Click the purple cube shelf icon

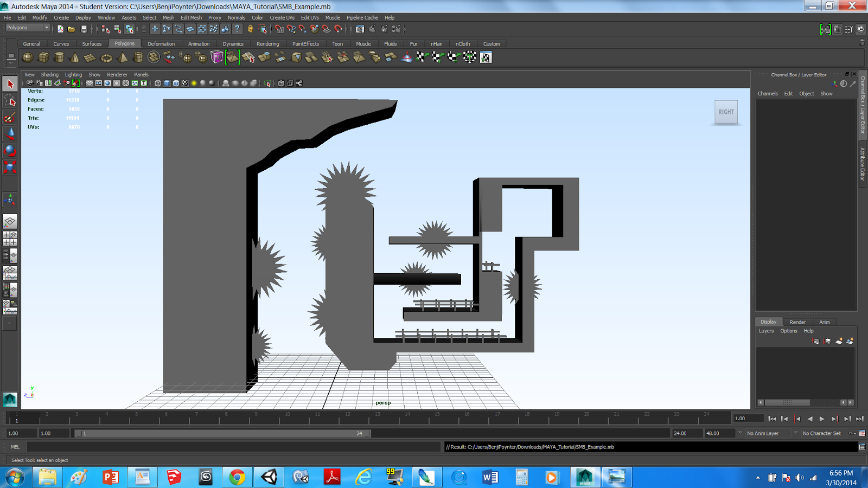click(217, 57)
